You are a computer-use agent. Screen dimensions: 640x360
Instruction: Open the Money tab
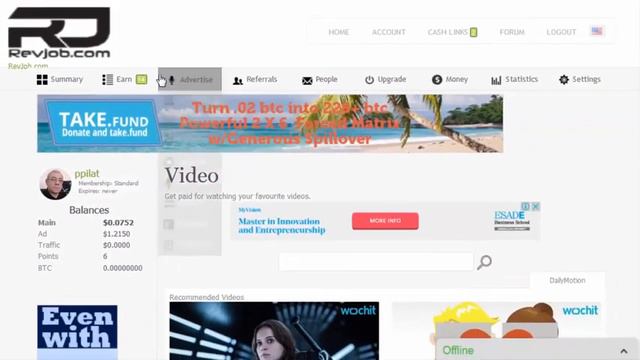(450, 80)
